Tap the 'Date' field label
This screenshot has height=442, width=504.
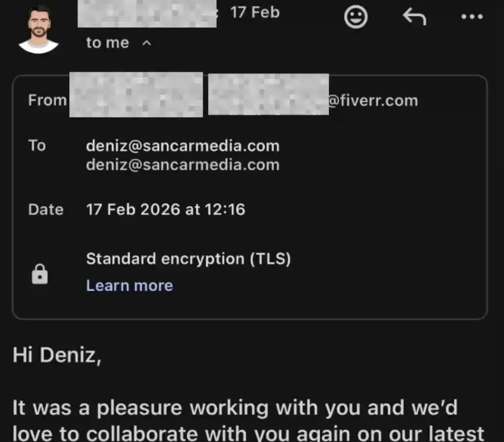pyautogui.click(x=46, y=209)
